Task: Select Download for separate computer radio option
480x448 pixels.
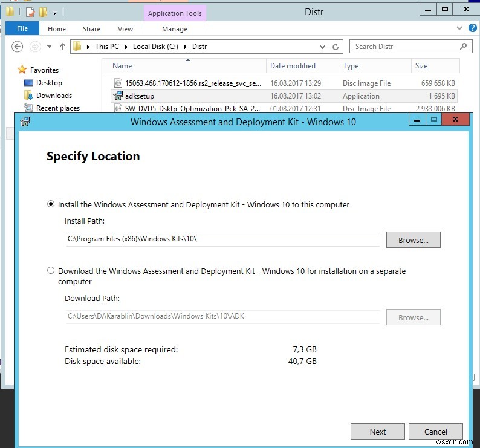Action: click(x=51, y=271)
